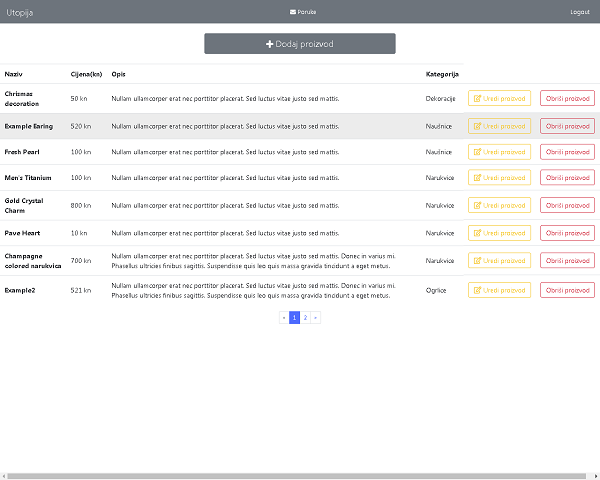Delete the Example Earing product

[x=567, y=126]
